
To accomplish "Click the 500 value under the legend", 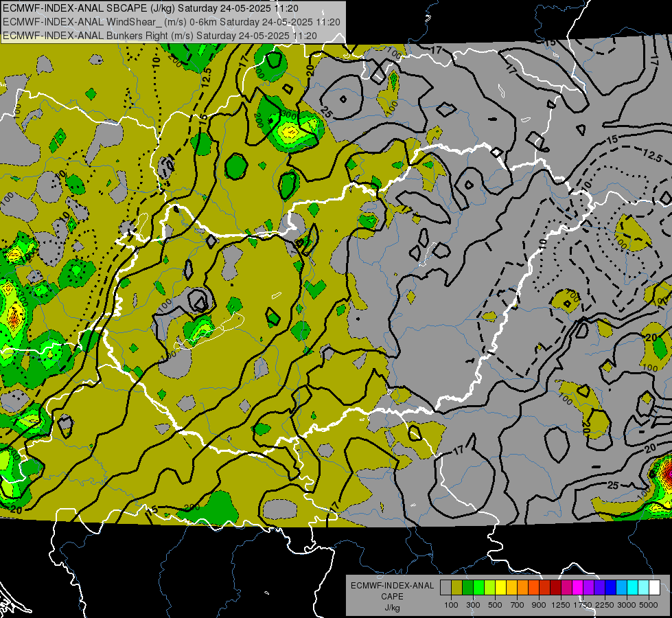I will 495,605.
